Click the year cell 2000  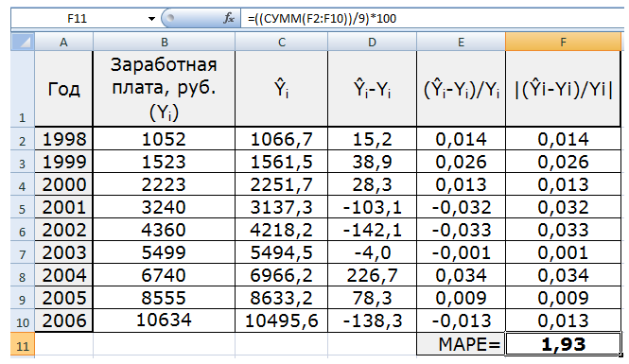(x=63, y=184)
